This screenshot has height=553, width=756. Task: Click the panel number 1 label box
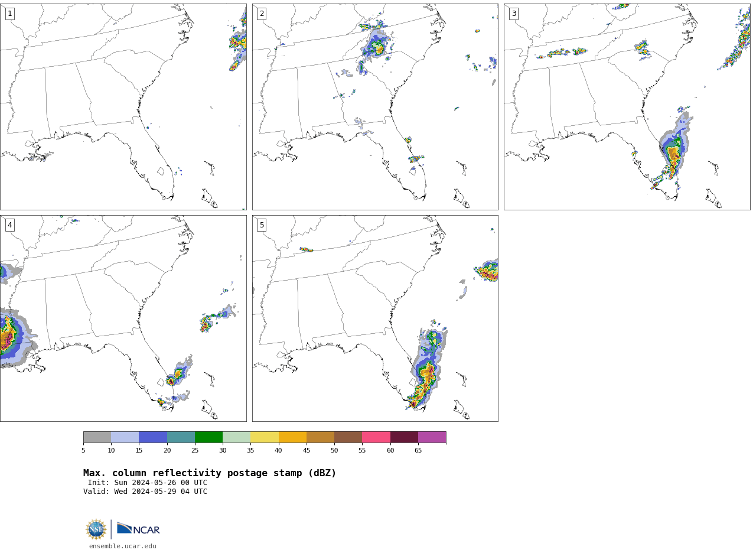9,14
